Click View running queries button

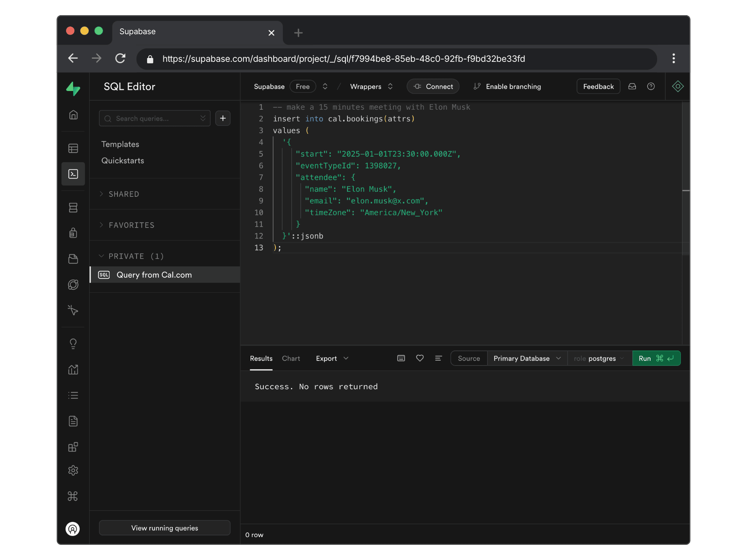coord(165,528)
